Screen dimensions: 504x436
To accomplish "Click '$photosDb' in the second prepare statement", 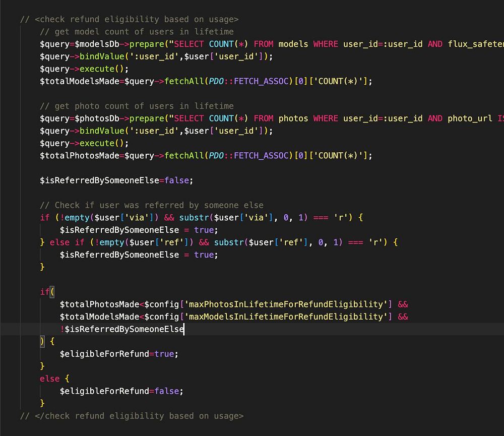I will 97,118.
